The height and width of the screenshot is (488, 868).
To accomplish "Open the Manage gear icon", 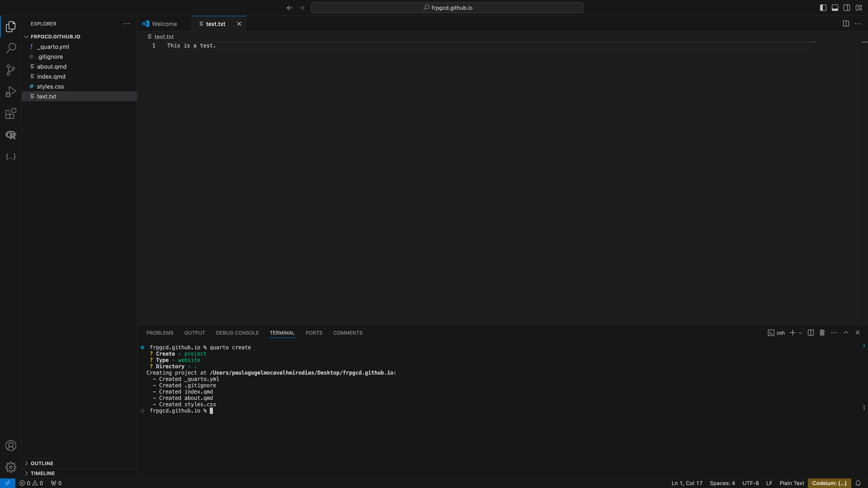I will [x=11, y=467].
